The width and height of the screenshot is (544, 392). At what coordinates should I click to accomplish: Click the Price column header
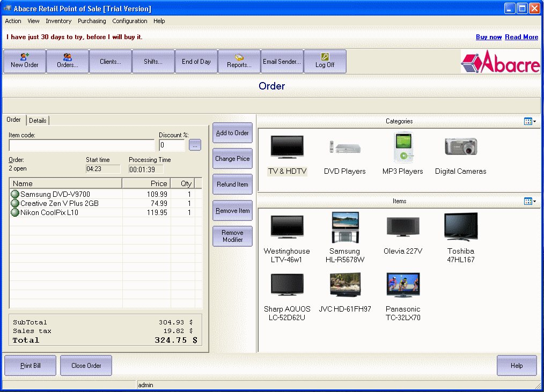(x=146, y=183)
